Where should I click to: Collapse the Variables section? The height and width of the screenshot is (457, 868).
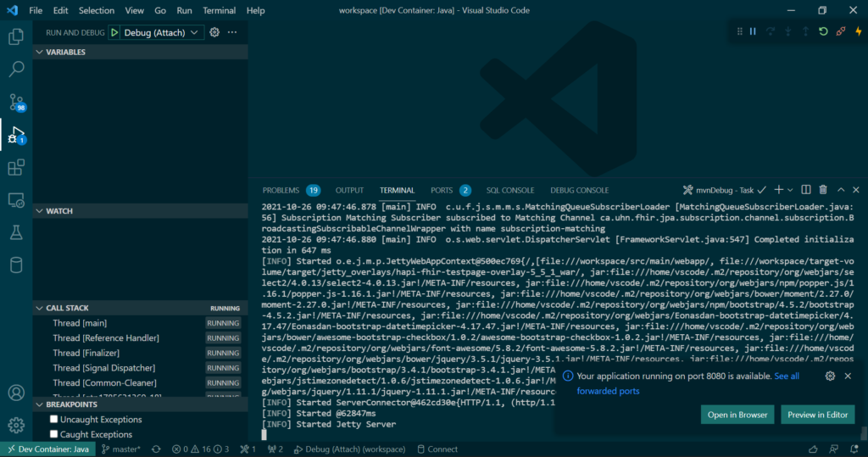pos(39,52)
